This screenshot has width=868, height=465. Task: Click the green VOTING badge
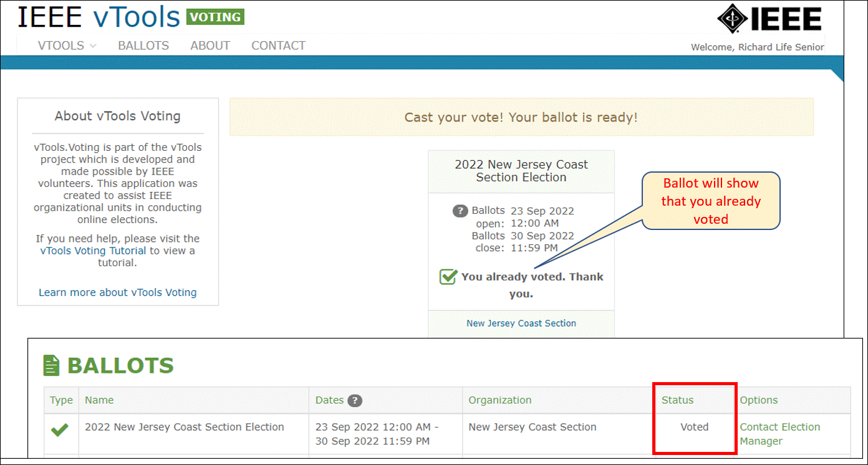tap(215, 17)
